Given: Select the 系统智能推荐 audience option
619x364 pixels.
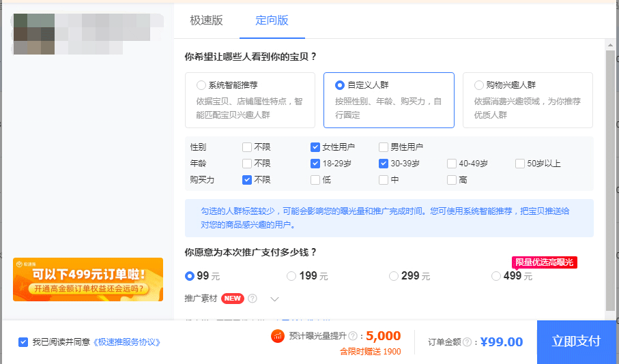Looking at the screenshot, I should (201, 85).
